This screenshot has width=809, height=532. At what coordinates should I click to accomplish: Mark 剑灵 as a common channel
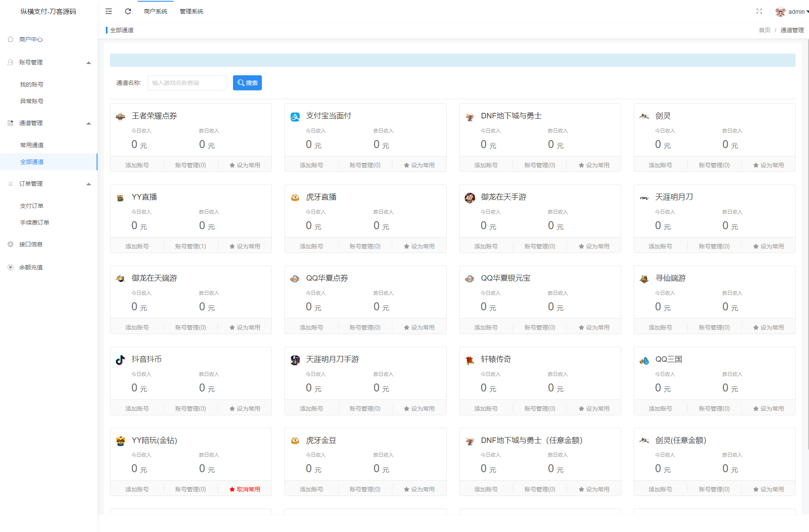[x=768, y=164]
